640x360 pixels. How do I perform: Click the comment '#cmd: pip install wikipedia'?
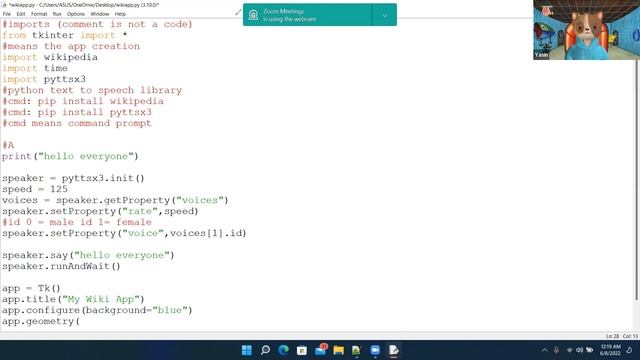point(83,101)
